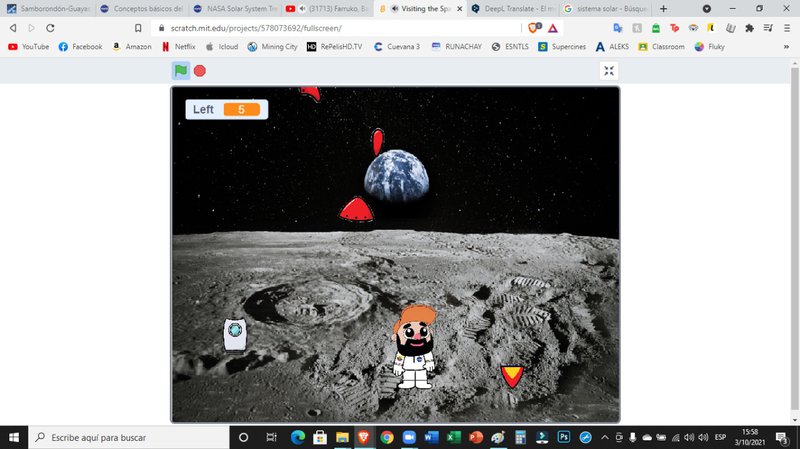This screenshot has height=449, width=800.
Task: Click the green flag to start the game
Action: click(181, 70)
